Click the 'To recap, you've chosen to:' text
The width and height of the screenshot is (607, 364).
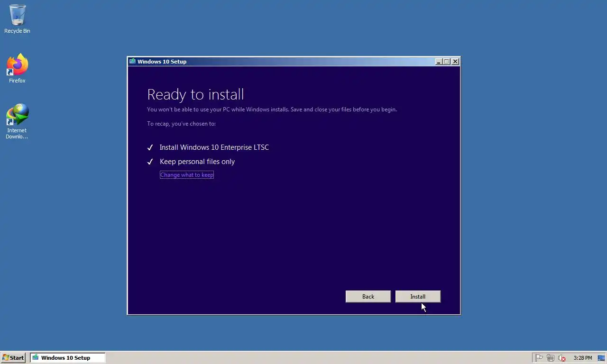coord(181,124)
